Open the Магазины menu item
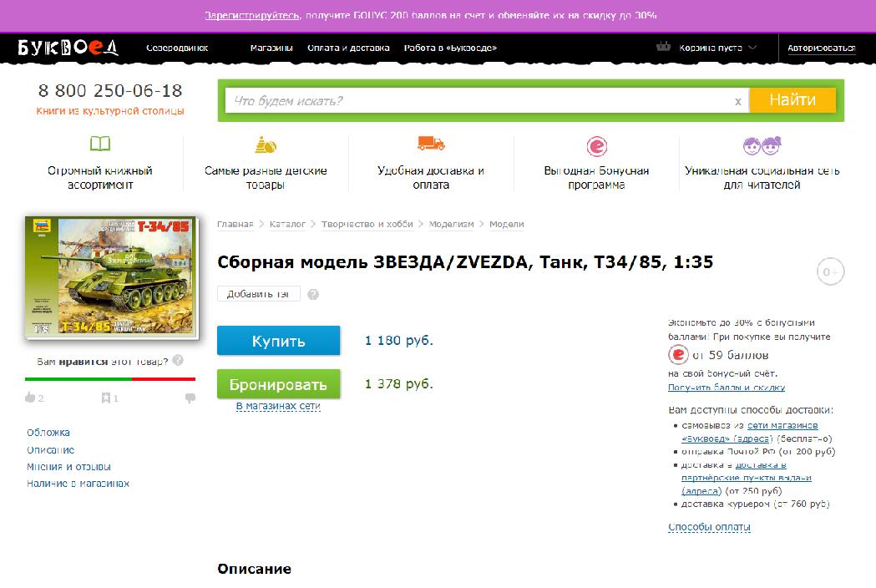876x588 pixels. (271, 48)
